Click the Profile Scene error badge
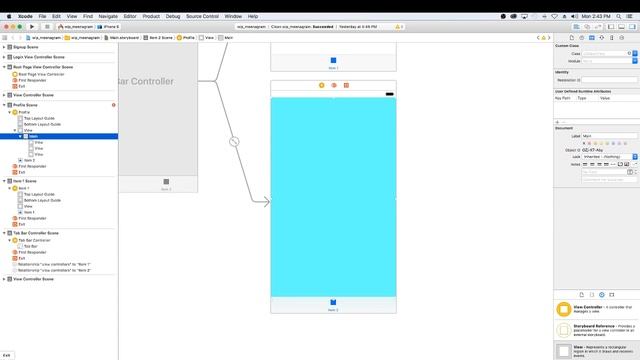 coord(113,105)
